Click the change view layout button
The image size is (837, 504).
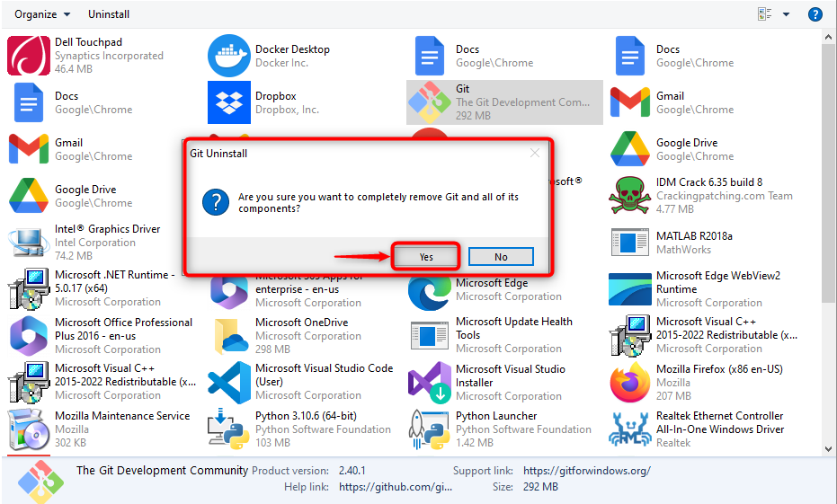pyautogui.click(x=765, y=14)
